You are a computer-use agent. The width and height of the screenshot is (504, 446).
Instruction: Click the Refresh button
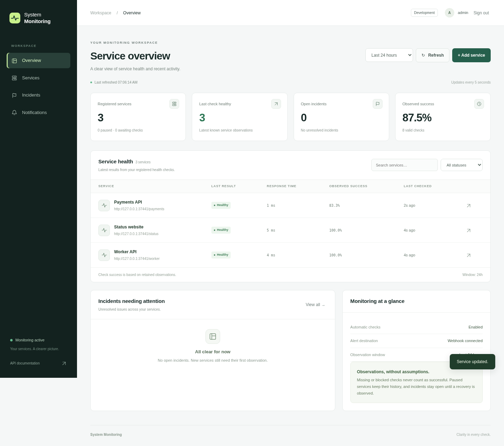click(433, 55)
